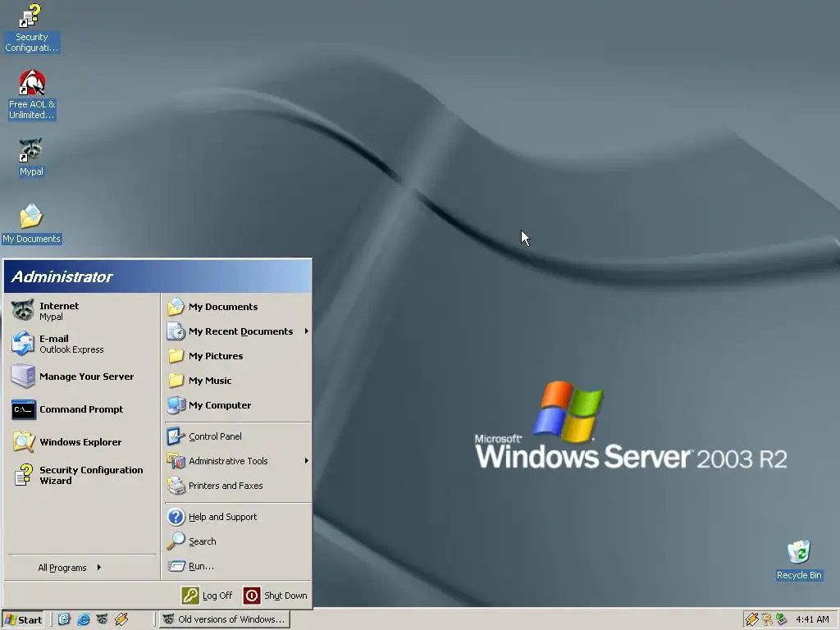
Task: Click the middle system tray notification icon
Action: [x=767, y=619]
